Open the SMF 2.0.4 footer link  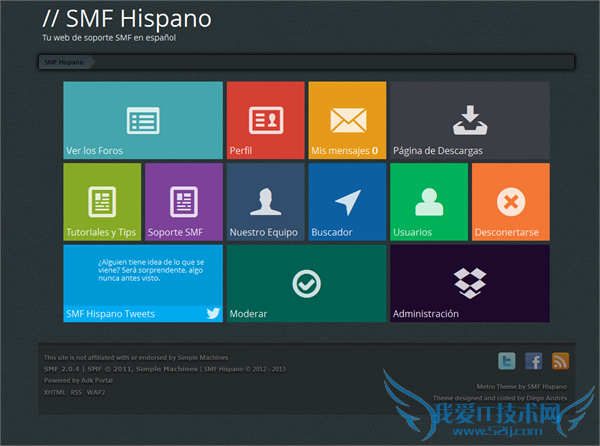pos(62,369)
